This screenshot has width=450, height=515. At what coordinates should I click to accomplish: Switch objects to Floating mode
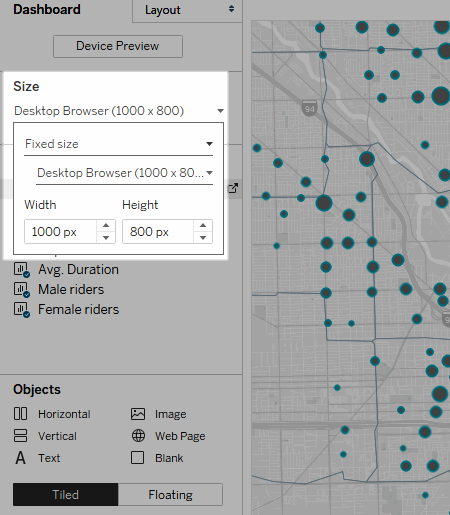(170, 495)
